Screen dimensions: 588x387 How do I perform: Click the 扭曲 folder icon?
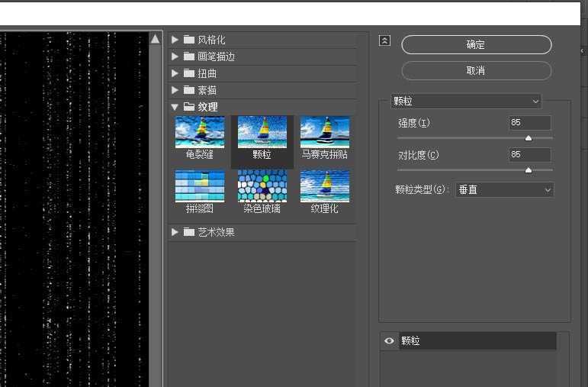189,73
